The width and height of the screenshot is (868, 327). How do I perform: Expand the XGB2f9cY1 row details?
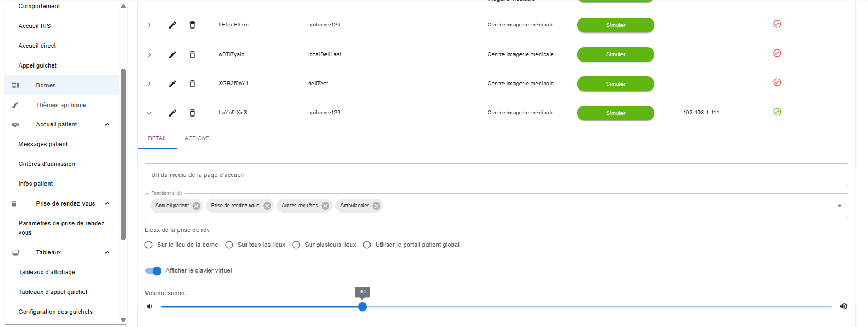149,84
